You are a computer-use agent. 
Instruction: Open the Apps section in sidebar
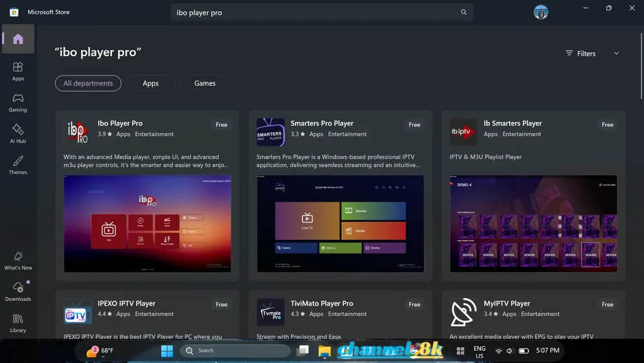[x=18, y=71]
